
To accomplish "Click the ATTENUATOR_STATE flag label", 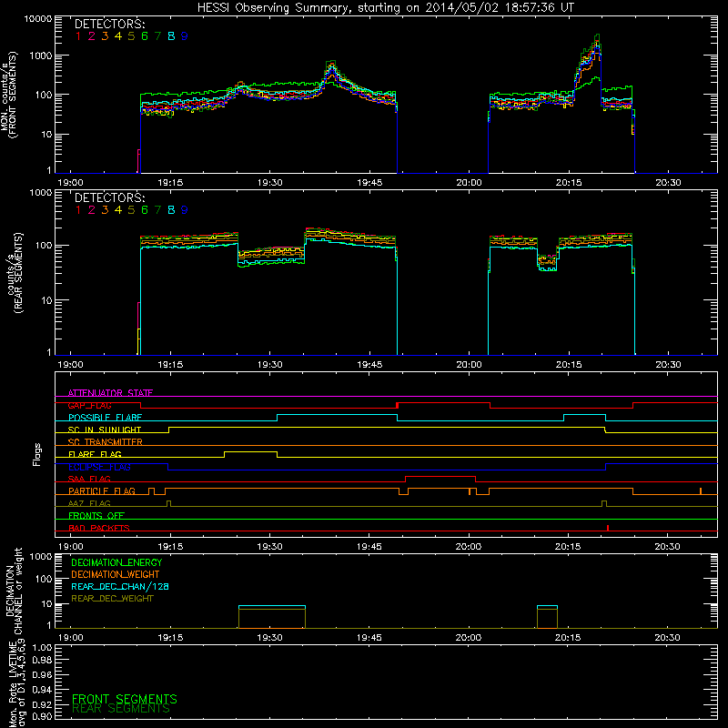I will [110, 393].
